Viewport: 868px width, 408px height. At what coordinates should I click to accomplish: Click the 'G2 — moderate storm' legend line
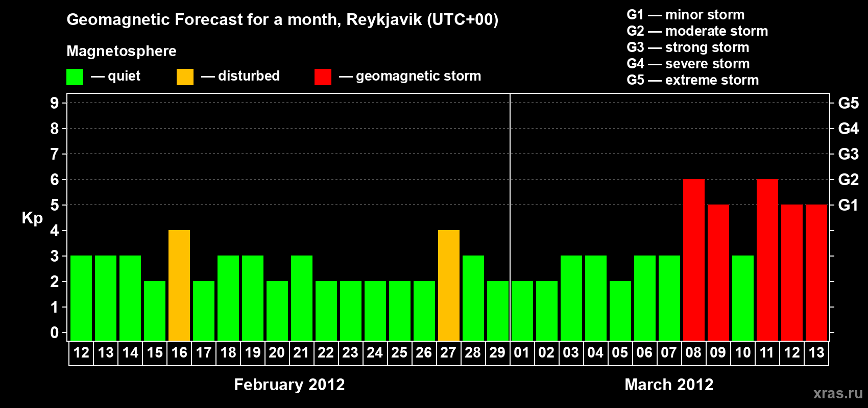click(x=697, y=31)
